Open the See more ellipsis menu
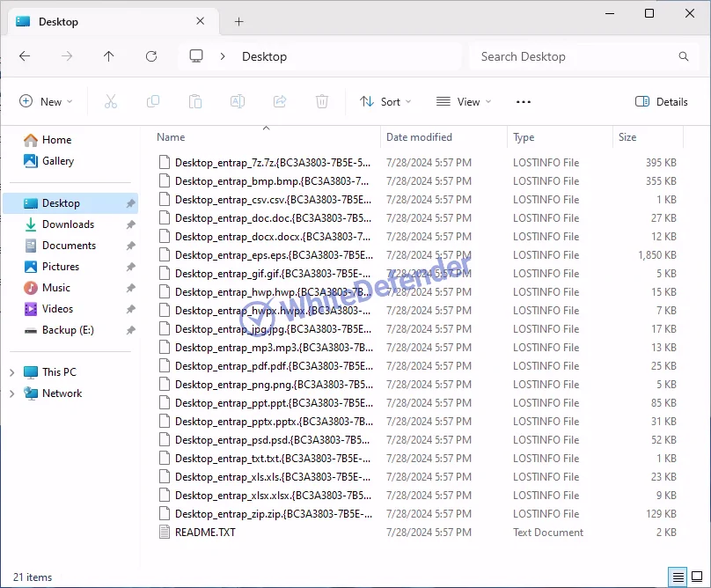This screenshot has width=711, height=588. pos(524,102)
